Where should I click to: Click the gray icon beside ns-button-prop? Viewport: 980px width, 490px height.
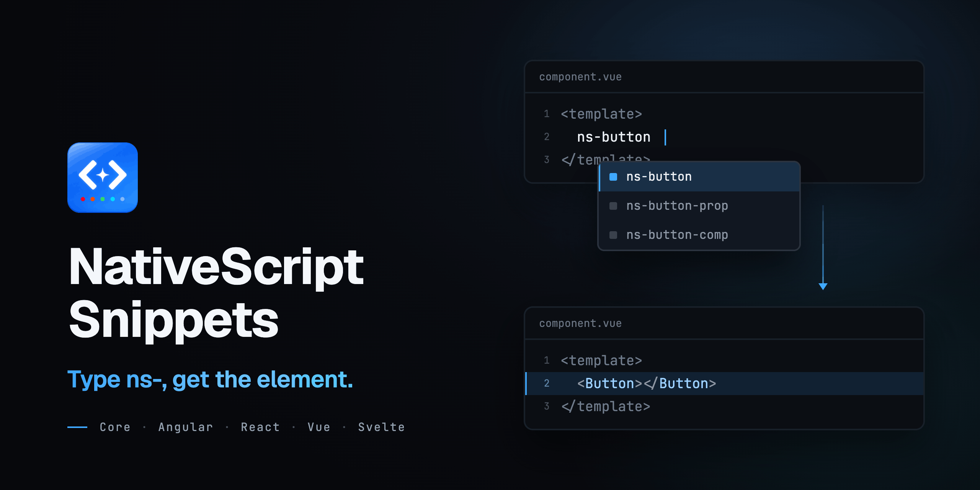tap(613, 206)
